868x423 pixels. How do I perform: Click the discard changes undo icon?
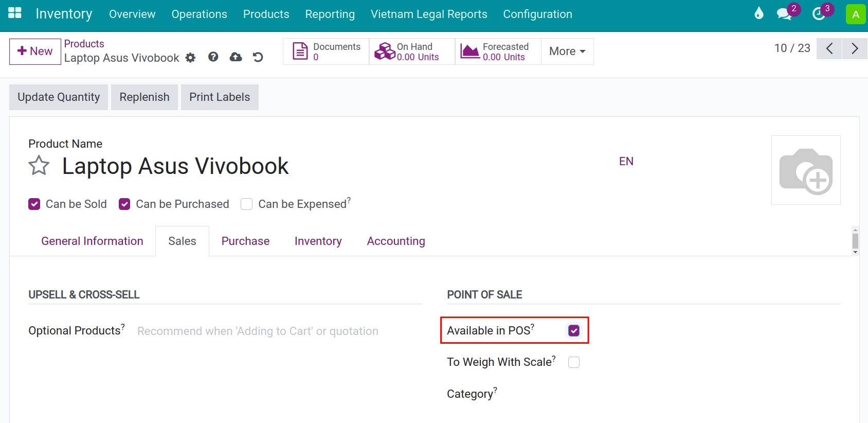pyautogui.click(x=258, y=57)
